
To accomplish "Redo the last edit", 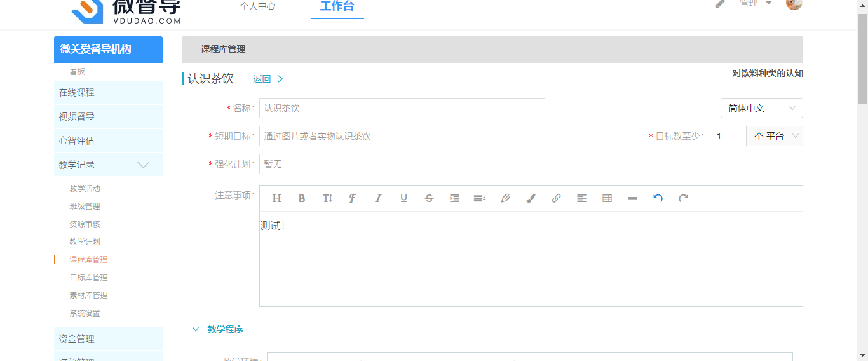I will click(x=683, y=198).
